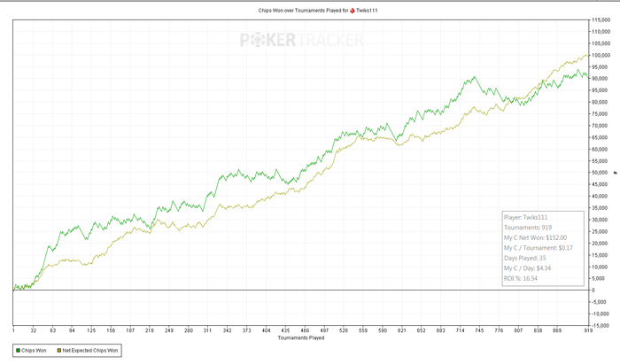Click the 745 x-axis tick label
The width and height of the screenshot is (620, 364).
(479, 330)
